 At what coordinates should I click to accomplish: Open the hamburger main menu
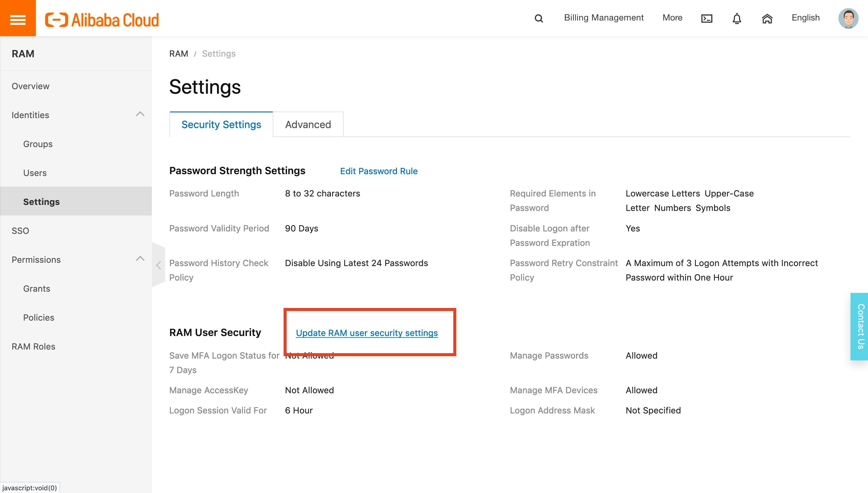pyautogui.click(x=17, y=19)
